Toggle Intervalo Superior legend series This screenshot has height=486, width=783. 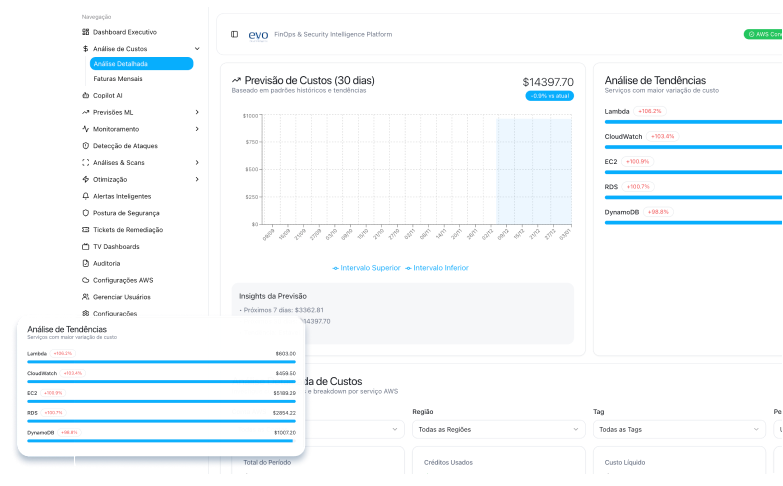[366, 268]
